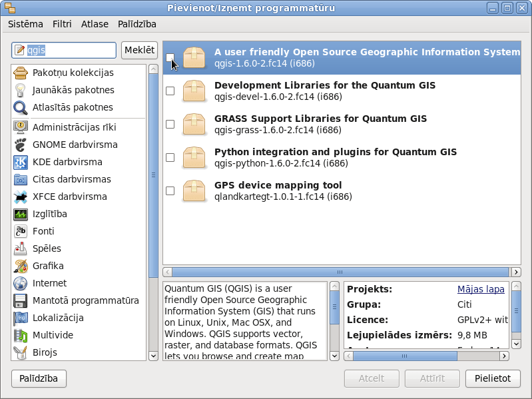Select GRASS Support Libraries row text

320,119
